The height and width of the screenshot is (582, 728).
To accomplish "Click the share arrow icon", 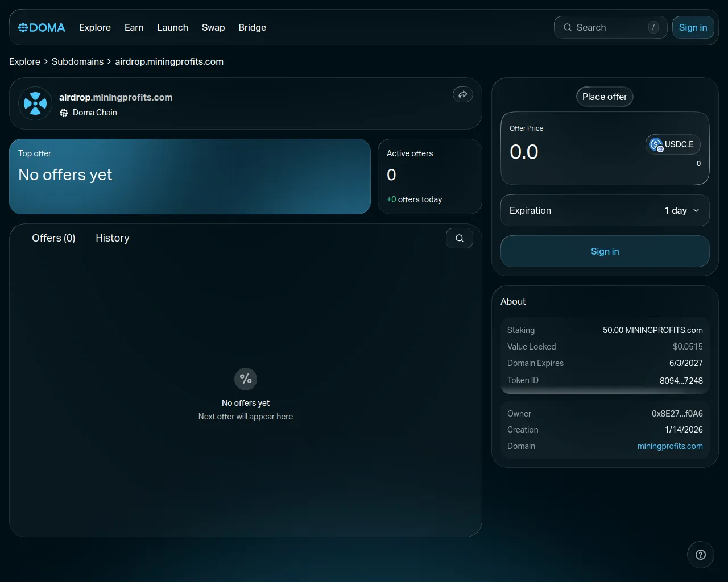I will [x=463, y=94].
